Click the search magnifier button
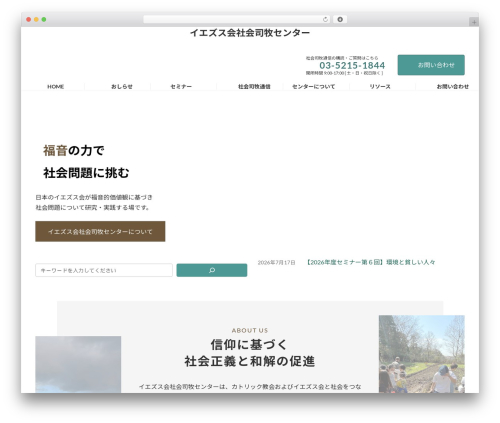This screenshot has width=500, height=423. 212,270
